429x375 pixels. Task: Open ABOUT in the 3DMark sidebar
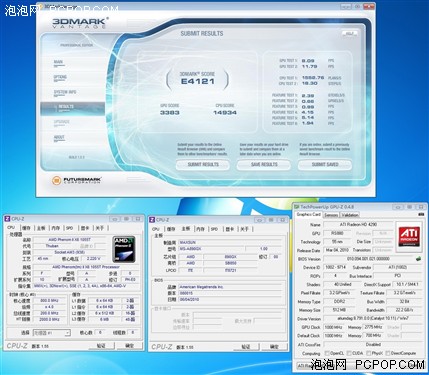59,137
